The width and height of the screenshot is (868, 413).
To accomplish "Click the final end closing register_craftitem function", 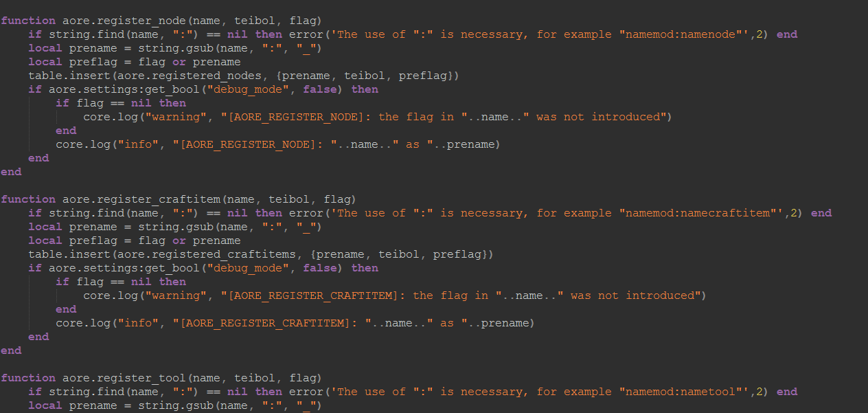I will [x=11, y=350].
